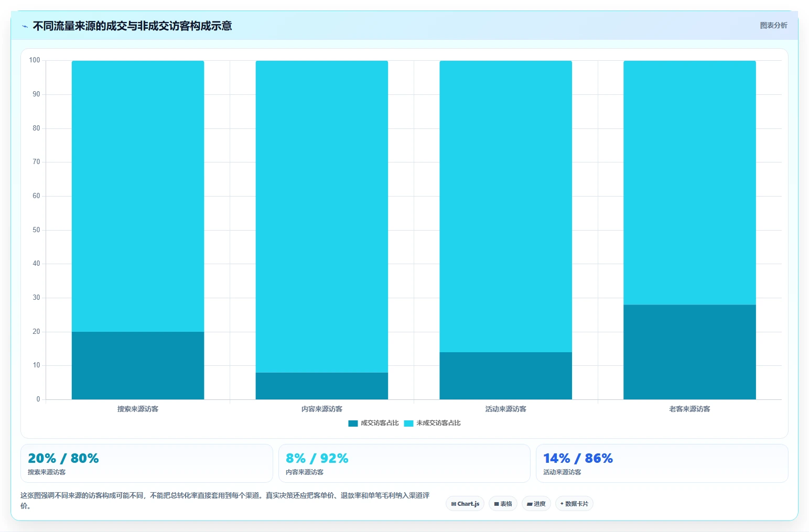Click the dark 成交 bar for 内容来源访客
The width and height of the screenshot is (809, 532).
click(x=322, y=386)
